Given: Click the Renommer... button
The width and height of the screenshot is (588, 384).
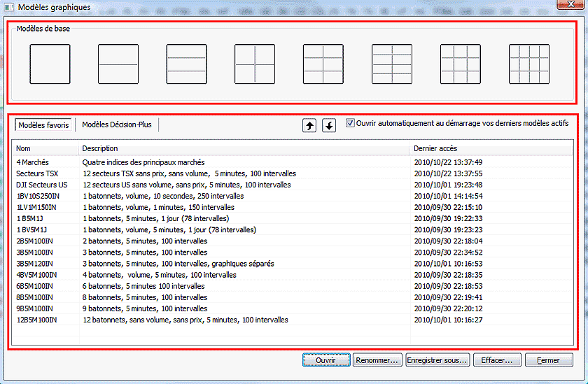Looking at the screenshot, I should (x=377, y=360).
